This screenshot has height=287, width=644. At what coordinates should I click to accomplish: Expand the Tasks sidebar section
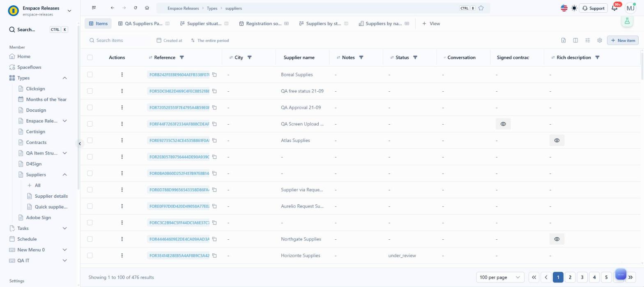click(x=64, y=228)
